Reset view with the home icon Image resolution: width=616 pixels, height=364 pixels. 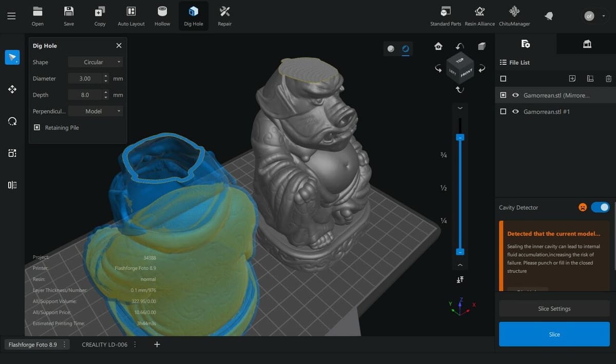point(438,46)
